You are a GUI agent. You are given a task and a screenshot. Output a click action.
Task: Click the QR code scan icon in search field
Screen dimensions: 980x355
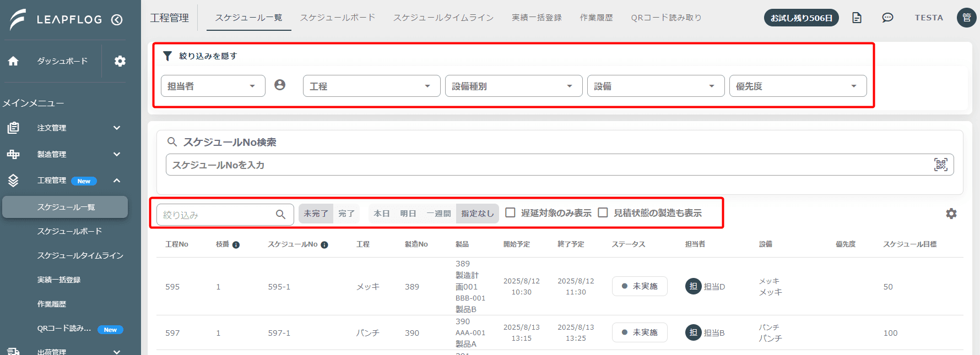[941, 165]
